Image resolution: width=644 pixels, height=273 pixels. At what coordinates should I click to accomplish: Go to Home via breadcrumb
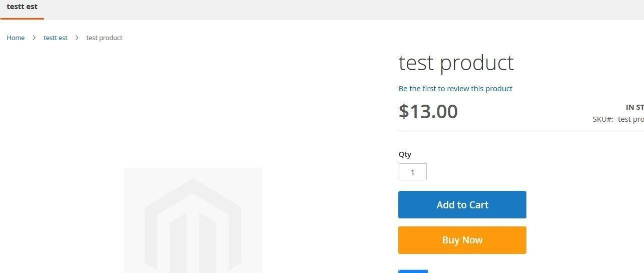pyautogui.click(x=16, y=38)
